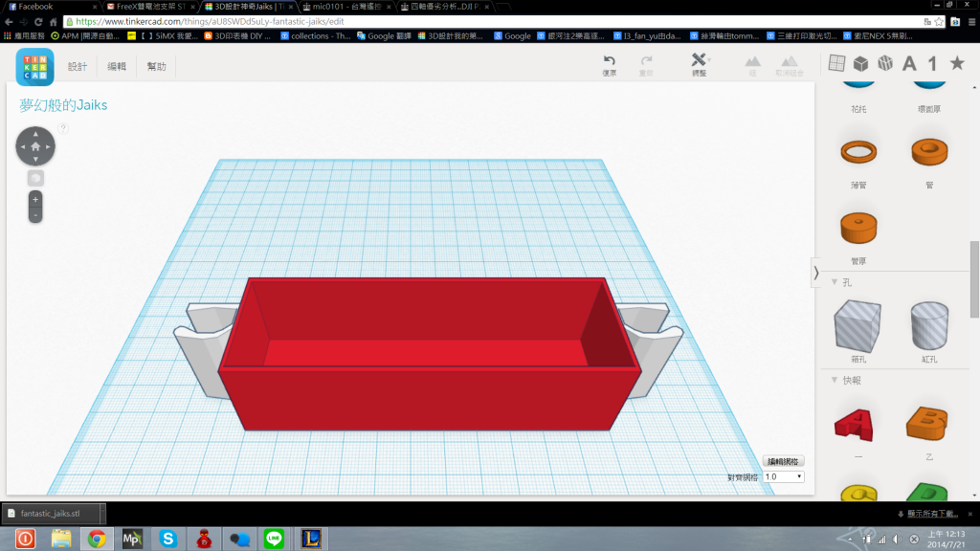Click the fit-view cube icon below navigation wheel

point(35,178)
